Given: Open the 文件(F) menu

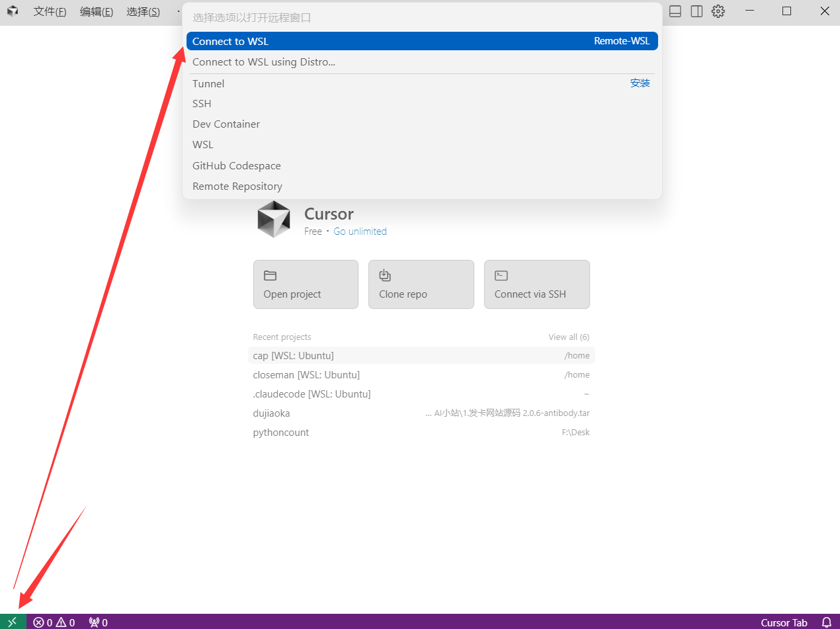Looking at the screenshot, I should (x=50, y=12).
